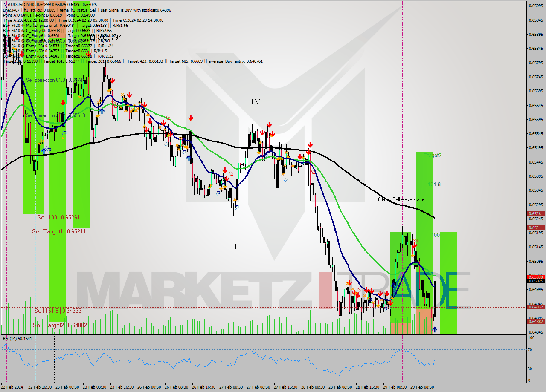Click the 'I I I' wave label
The image size is (546, 392).
pyautogui.click(x=232, y=246)
